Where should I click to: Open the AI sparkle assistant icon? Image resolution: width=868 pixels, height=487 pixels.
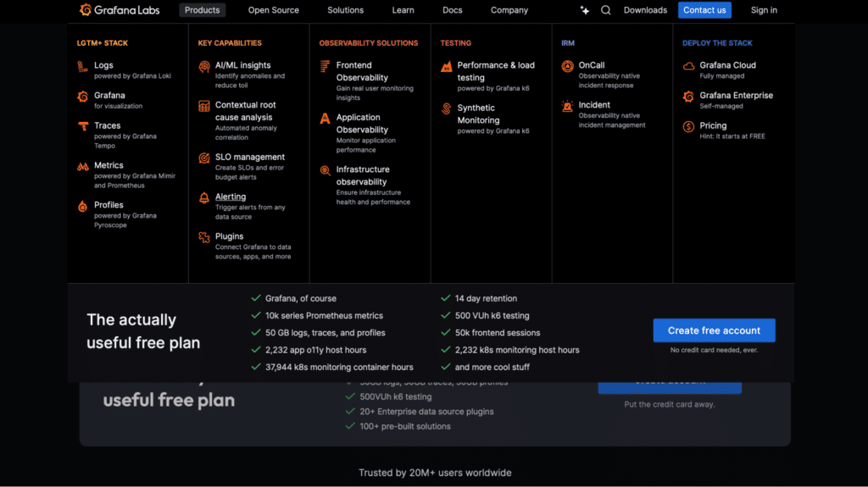[x=585, y=10]
